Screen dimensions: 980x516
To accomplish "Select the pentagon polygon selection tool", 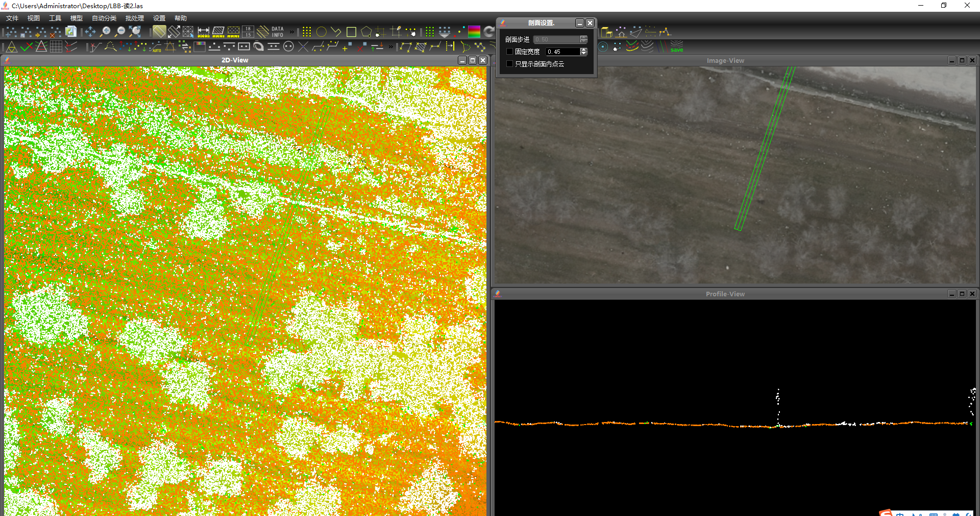I will pyautogui.click(x=366, y=32).
